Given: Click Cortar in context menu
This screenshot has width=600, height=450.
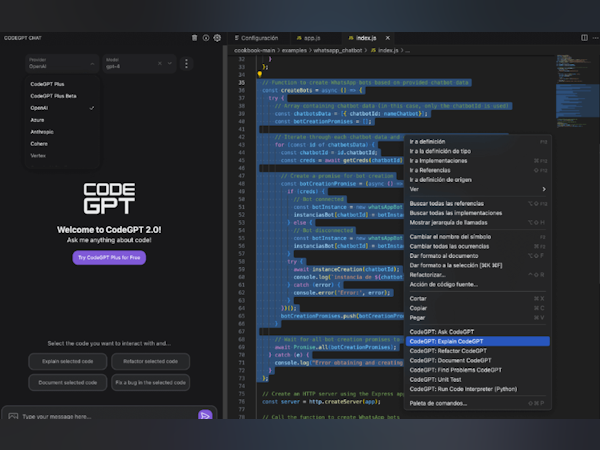Looking at the screenshot, I should coord(478,298).
